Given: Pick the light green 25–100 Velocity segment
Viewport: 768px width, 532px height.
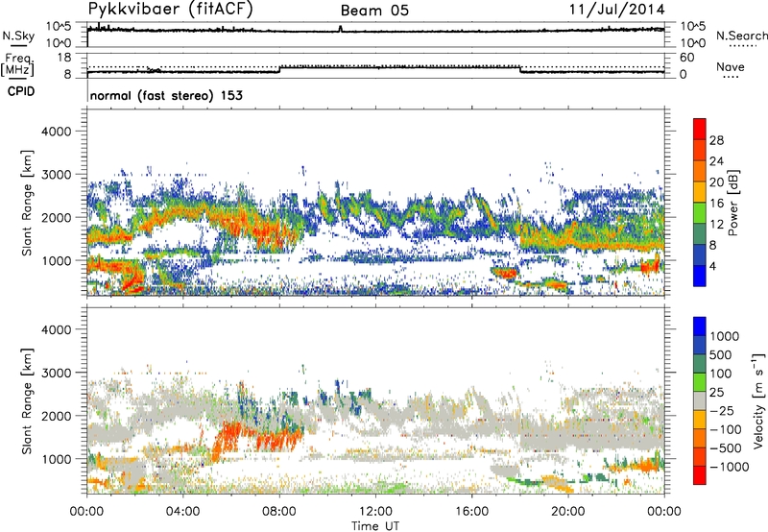Looking at the screenshot, I should pos(700,382).
